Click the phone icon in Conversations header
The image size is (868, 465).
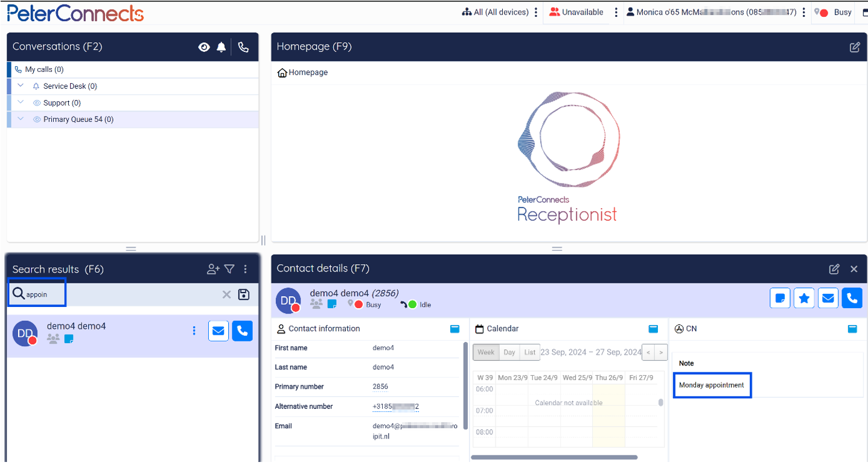243,47
